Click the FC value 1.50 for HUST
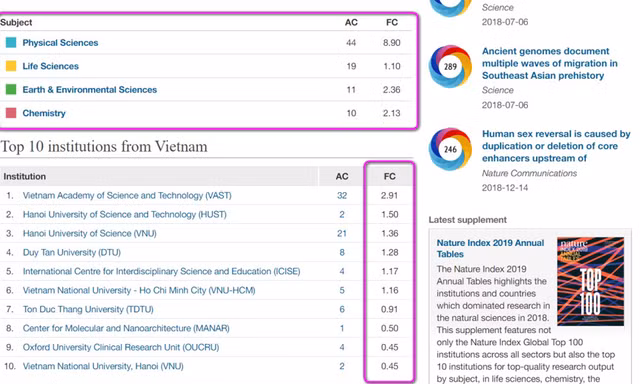The image size is (640, 384). pos(389,214)
